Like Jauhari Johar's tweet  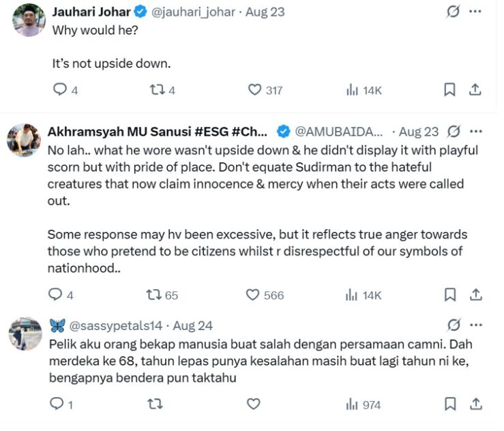click(254, 89)
